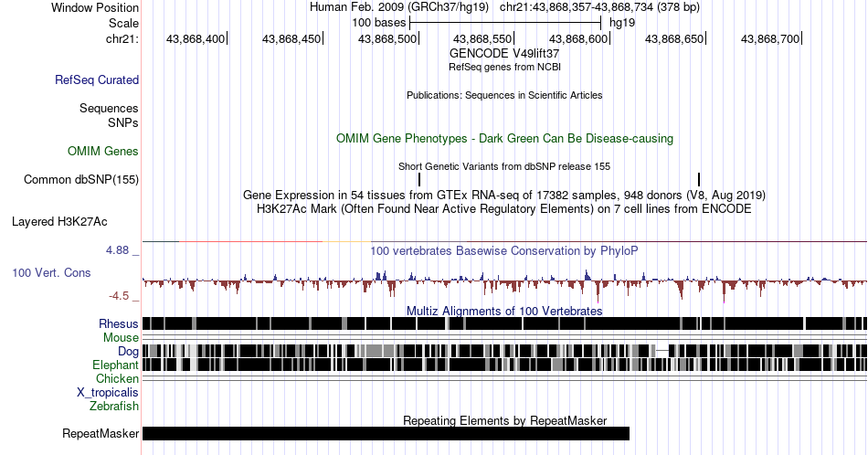The height and width of the screenshot is (455, 868).
Task: Click the -4.5 PhyloP lower scale value
Action: click(x=119, y=296)
